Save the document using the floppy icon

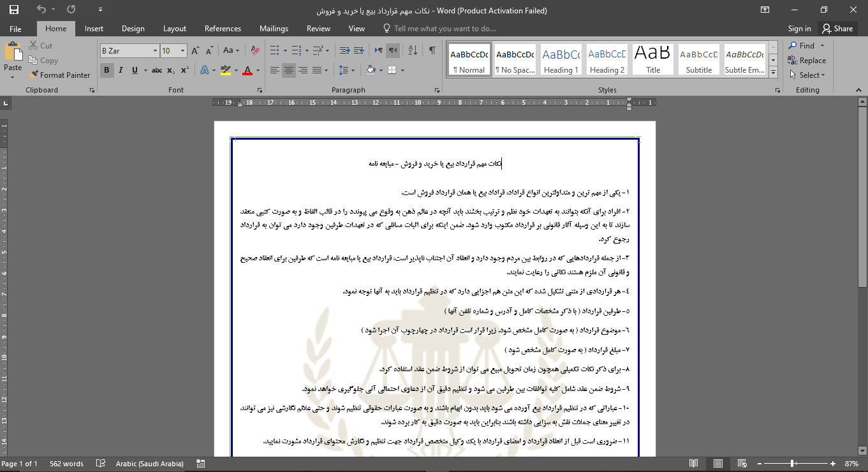pos(13,10)
